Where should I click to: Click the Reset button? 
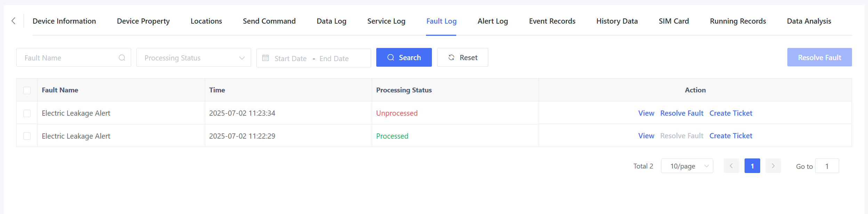[462, 58]
